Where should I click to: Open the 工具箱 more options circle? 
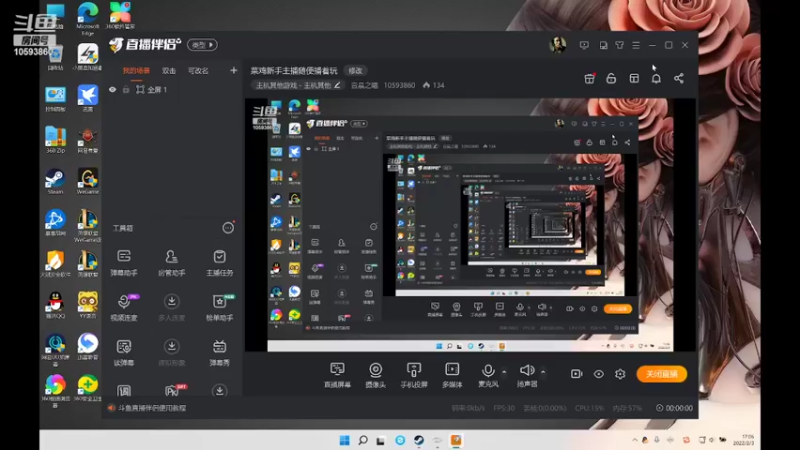228,228
